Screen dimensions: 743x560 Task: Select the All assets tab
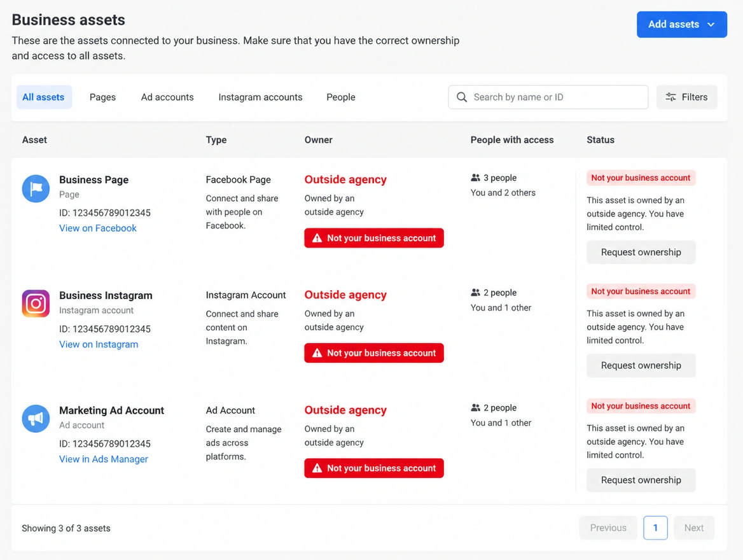pyautogui.click(x=44, y=97)
